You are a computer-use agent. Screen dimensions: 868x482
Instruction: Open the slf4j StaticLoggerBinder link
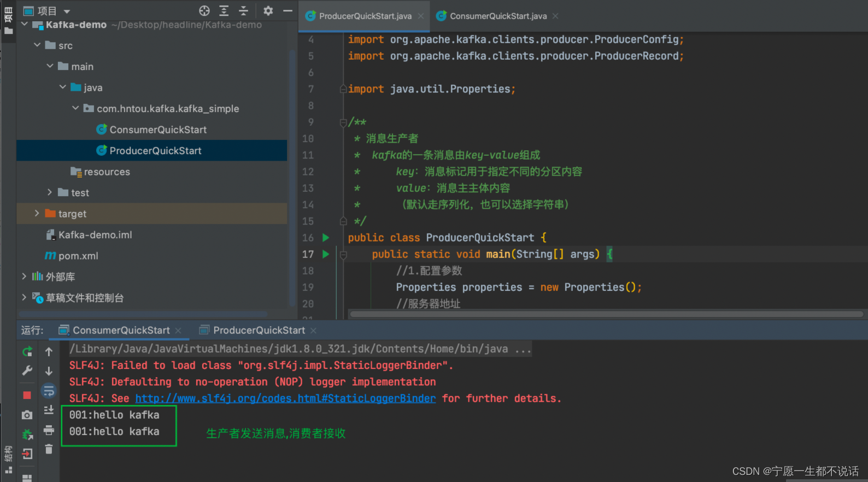pos(285,398)
